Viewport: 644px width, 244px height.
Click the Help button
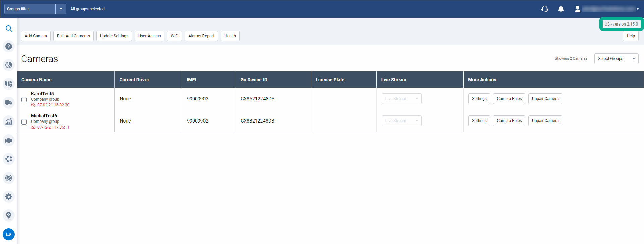pyautogui.click(x=631, y=36)
